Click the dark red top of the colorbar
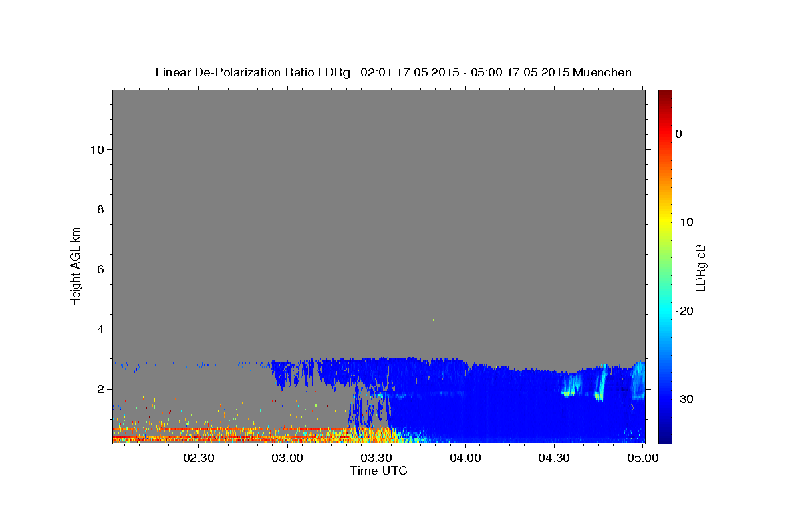The image size is (798, 532). [x=665, y=96]
